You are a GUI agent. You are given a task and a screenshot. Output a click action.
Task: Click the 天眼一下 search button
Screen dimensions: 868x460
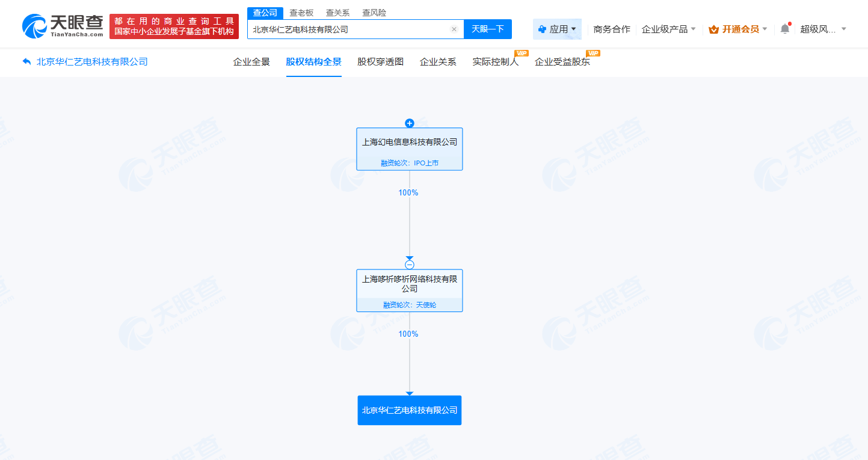[x=487, y=29]
